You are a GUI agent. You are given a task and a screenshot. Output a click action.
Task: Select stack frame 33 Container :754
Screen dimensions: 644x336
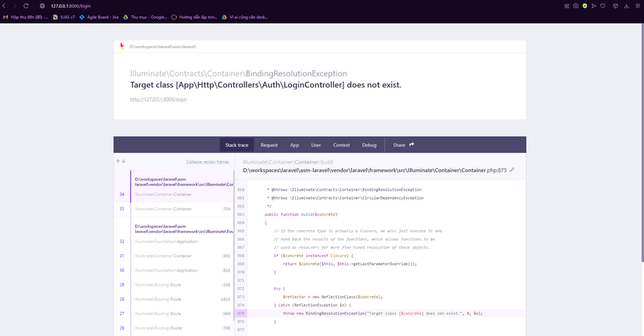(x=174, y=209)
